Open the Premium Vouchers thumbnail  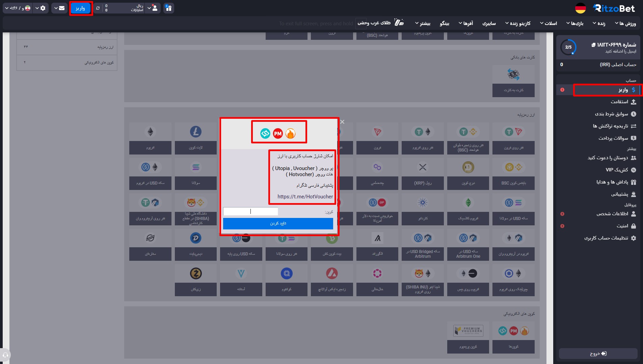pyautogui.click(x=468, y=331)
